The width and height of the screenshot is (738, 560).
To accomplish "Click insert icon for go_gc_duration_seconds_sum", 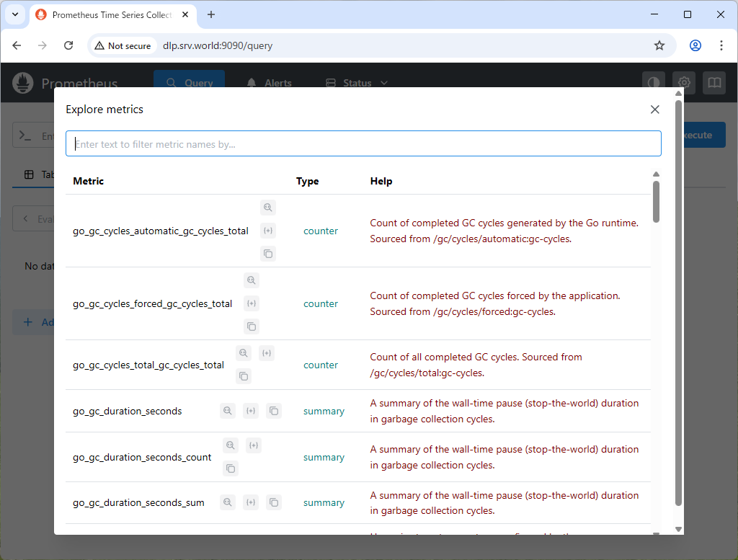I will tap(251, 502).
